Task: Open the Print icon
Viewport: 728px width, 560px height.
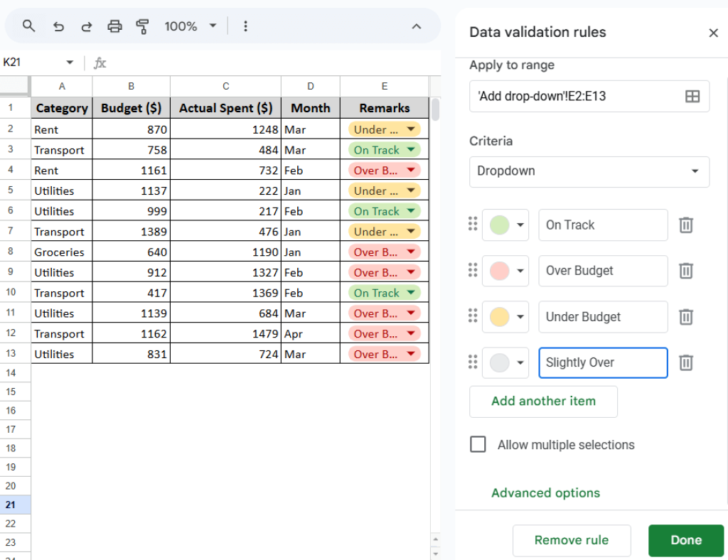Action: pos(114,26)
